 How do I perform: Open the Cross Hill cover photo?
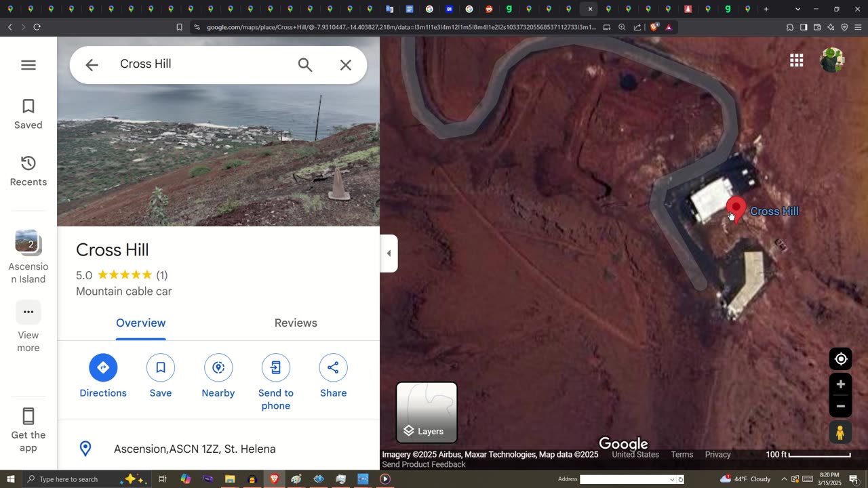click(218, 131)
